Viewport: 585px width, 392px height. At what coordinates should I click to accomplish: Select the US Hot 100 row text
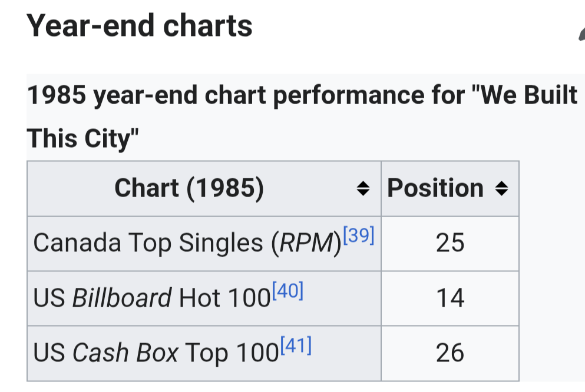click(x=151, y=298)
